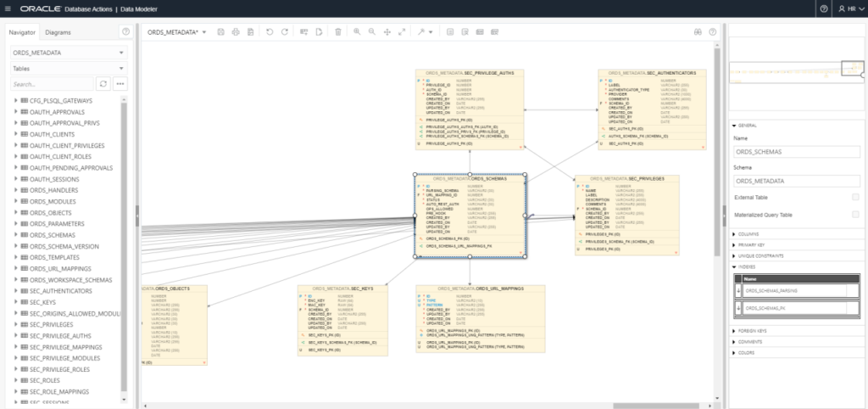
Task: Select the SEC_AUTHENTICATORS table in the diagram
Action: [x=652, y=109]
